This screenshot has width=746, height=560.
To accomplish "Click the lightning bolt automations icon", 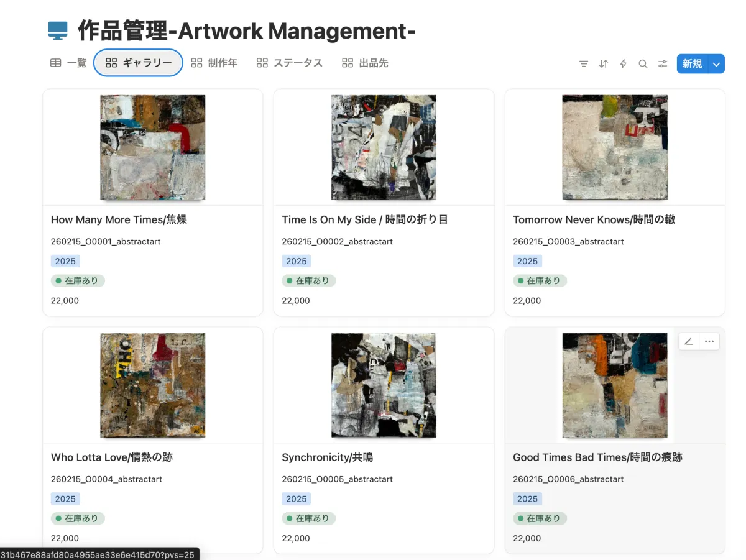I will click(x=623, y=63).
